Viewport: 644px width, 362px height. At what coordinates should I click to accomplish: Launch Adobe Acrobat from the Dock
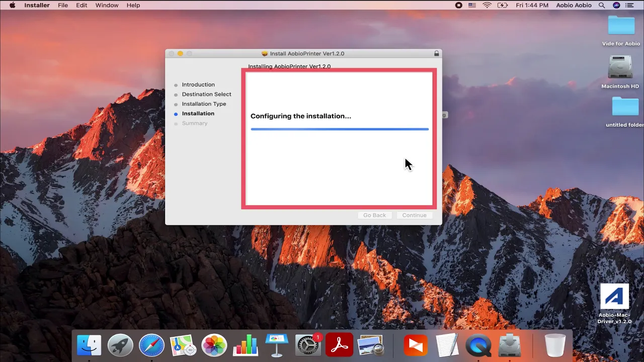(339, 346)
